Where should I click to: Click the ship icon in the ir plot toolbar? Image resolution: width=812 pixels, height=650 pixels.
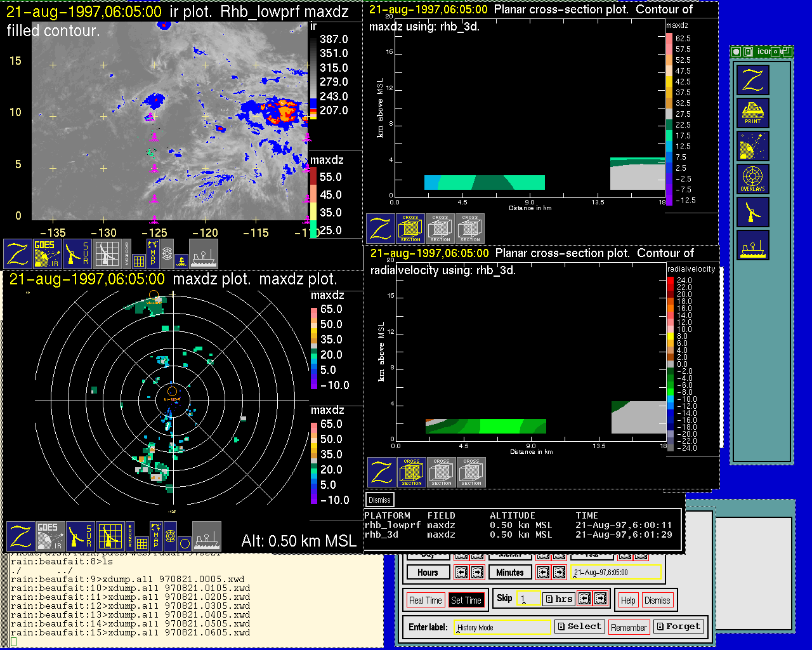pyautogui.click(x=203, y=254)
